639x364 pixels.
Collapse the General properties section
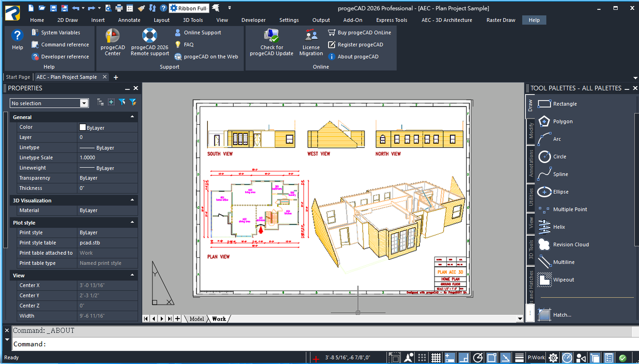tap(132, 117)
